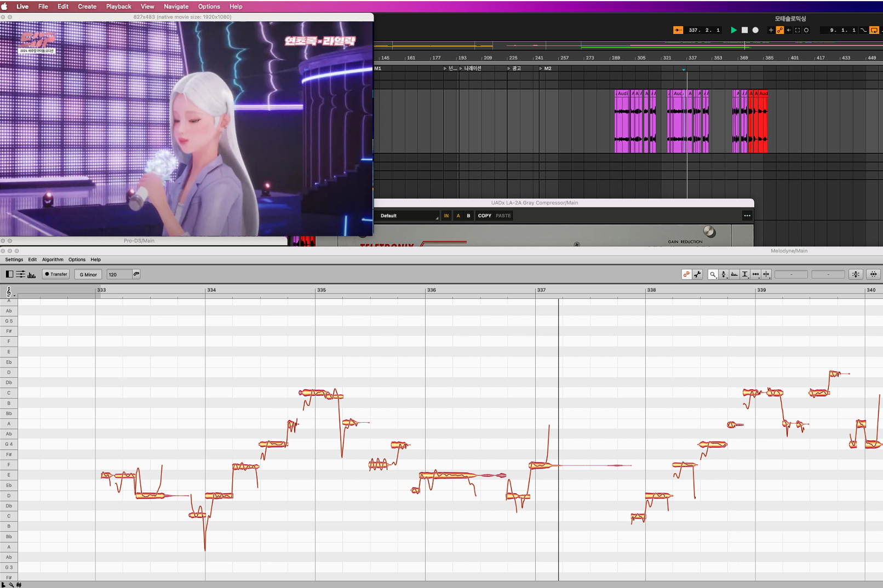
Task: Click the note blobs display icon
Action: (686, 274)
